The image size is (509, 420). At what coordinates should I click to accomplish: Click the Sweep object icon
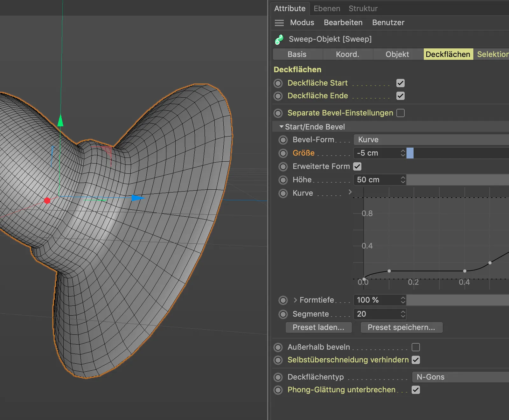[279, 39]
